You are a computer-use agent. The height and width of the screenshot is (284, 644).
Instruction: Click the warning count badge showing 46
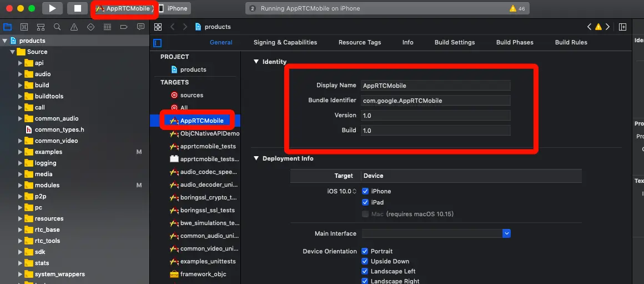[517, 9]
